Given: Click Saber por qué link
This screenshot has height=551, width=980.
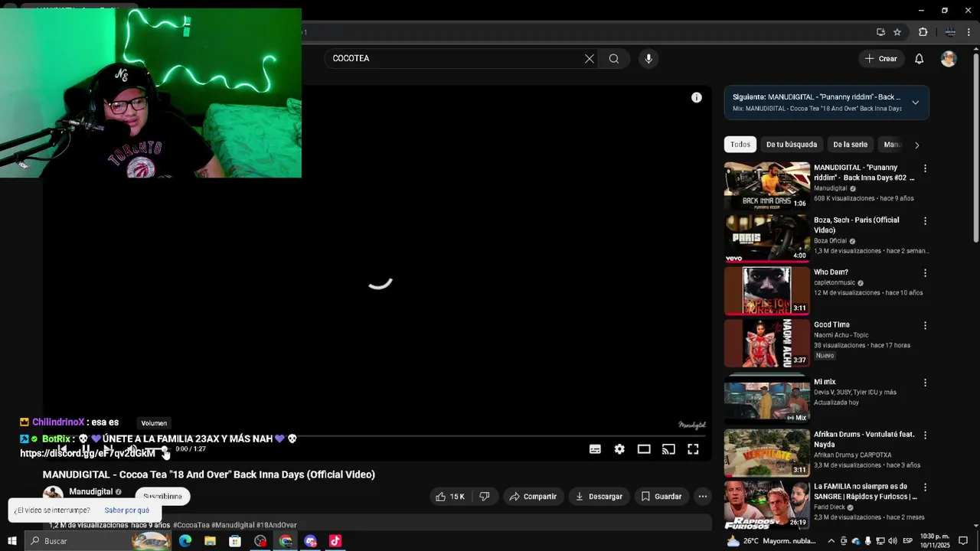Looking at the screenshot, I should pos(127,510).
